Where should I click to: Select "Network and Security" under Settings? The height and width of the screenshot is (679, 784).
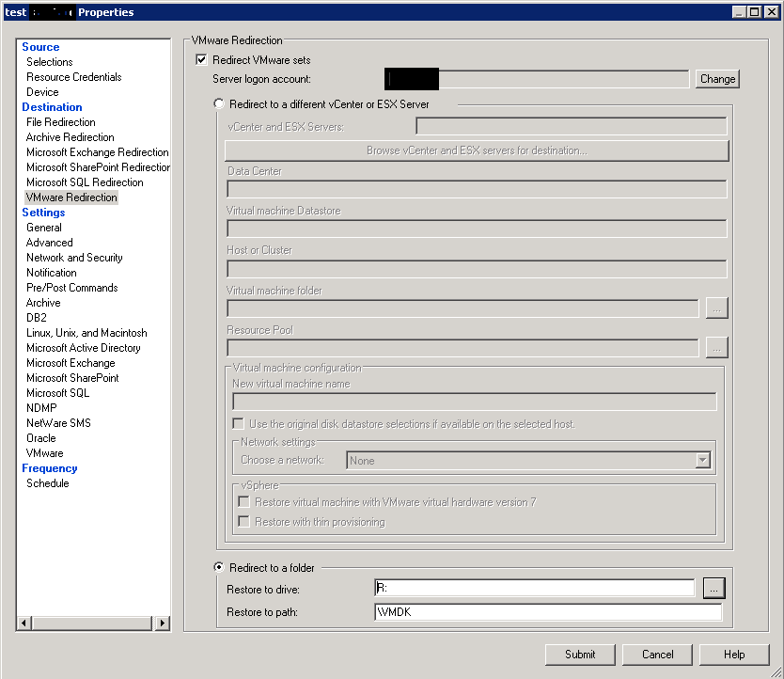(x=74, y=257)
